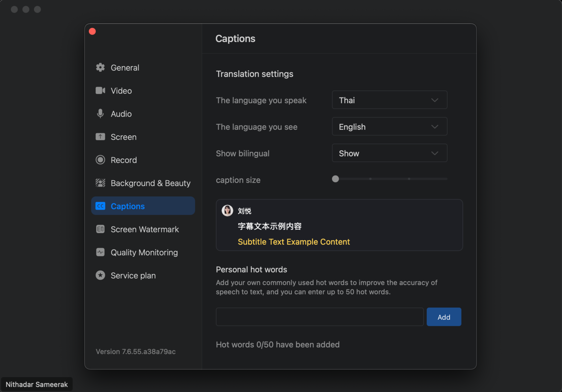The width and height of the screenshot is (562, 392).
Task: Expand the displayed language dropdown showing English
Action: coord(389,127)
